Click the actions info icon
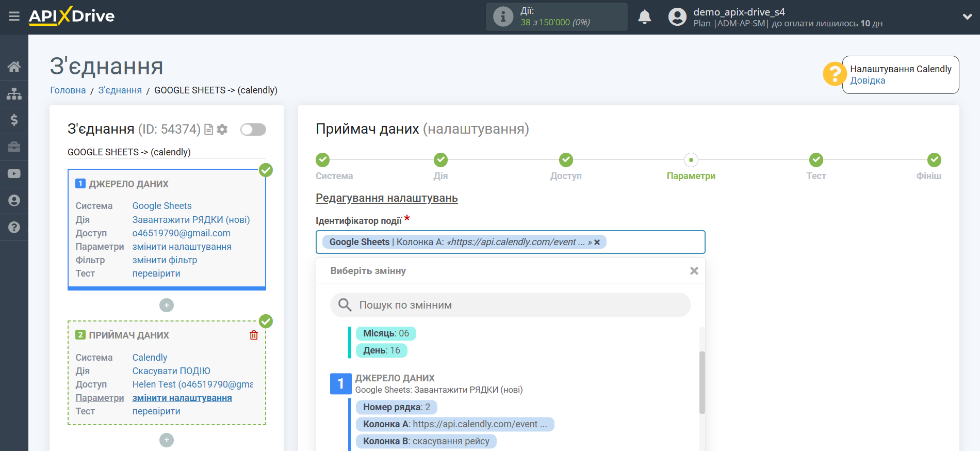Viewport: 980px width, 451px height. (503, 17)
